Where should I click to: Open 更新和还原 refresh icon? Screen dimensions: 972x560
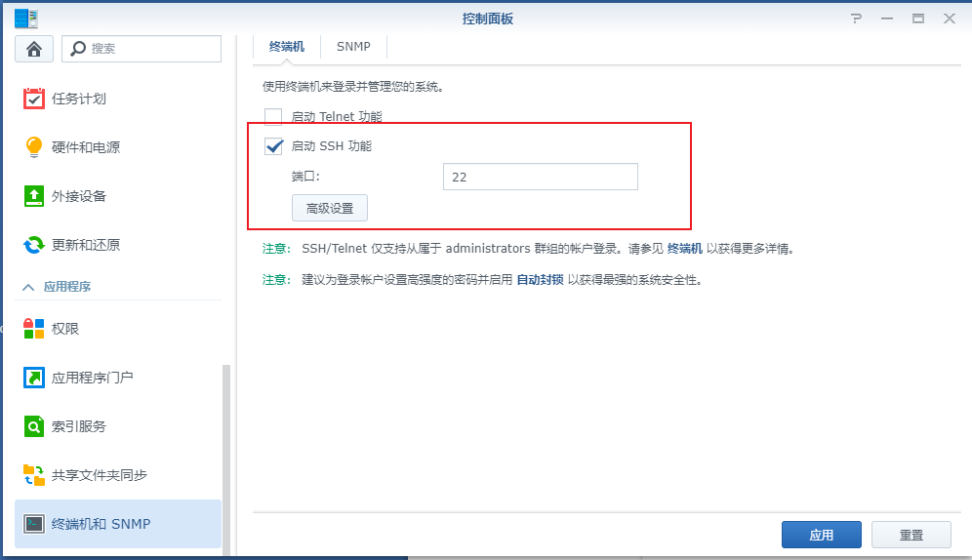click(x=33, y=245)
